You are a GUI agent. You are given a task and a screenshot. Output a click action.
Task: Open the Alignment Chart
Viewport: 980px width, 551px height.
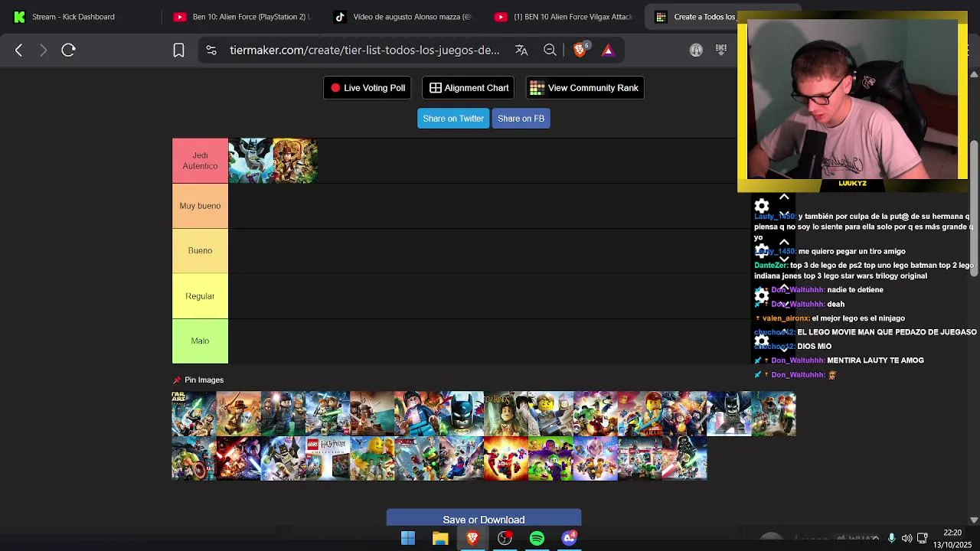(469, 88)
